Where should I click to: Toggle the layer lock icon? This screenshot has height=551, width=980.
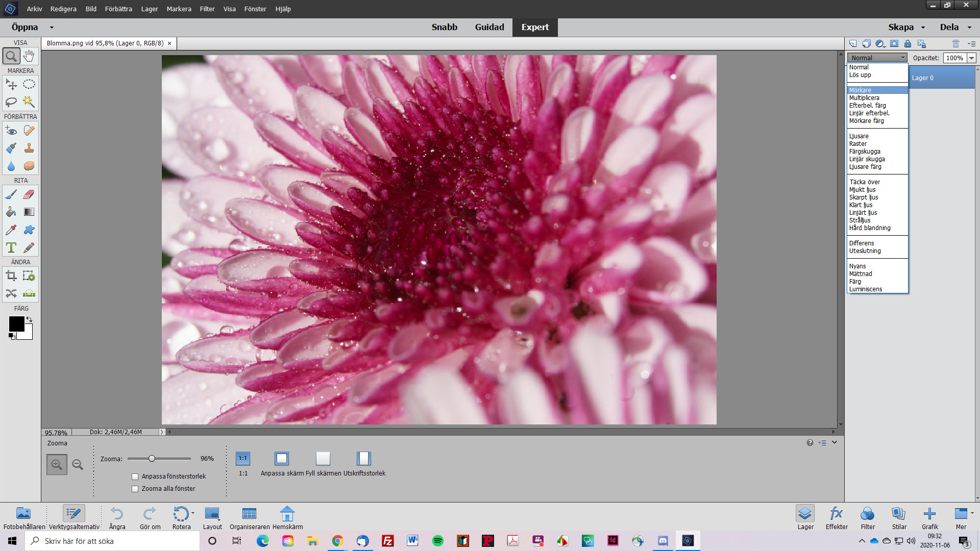907,44
